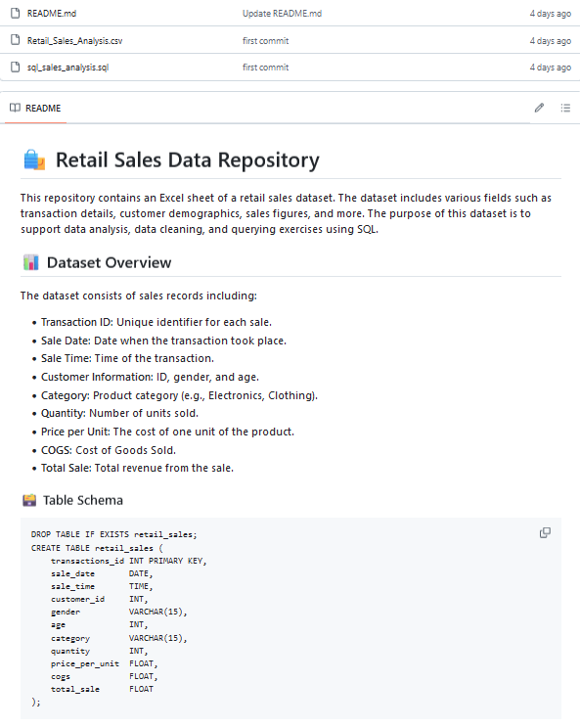Open the first commit message for the SQL file
This screenshot has height=728, width=580.
tap(265, 68)
